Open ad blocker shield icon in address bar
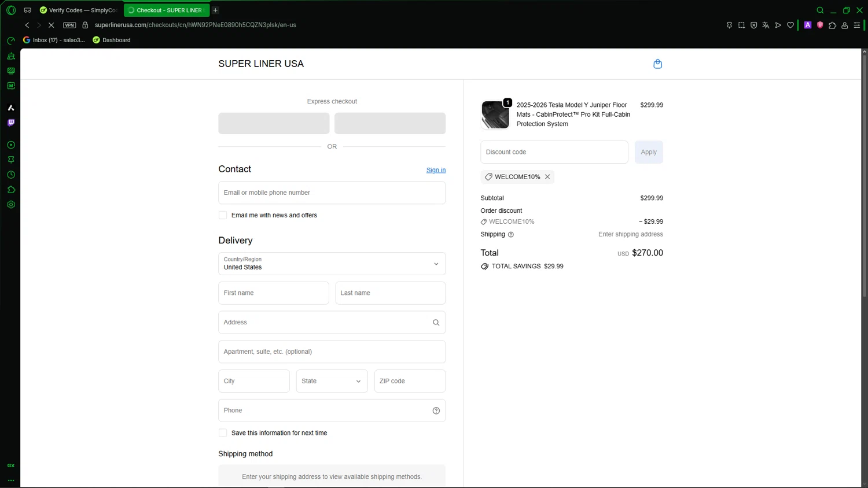This screenshot has width=868, height=488. pyautogui.click(x=753, y=25)
